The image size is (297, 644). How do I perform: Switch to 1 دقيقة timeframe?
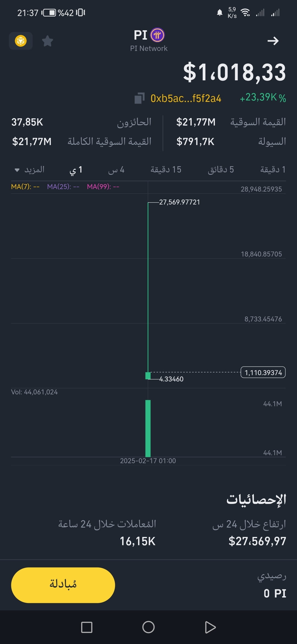(273, 170)
